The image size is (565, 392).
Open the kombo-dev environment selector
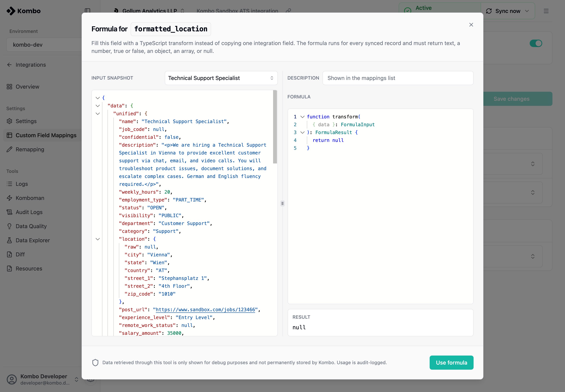click(x=44, y=45)
